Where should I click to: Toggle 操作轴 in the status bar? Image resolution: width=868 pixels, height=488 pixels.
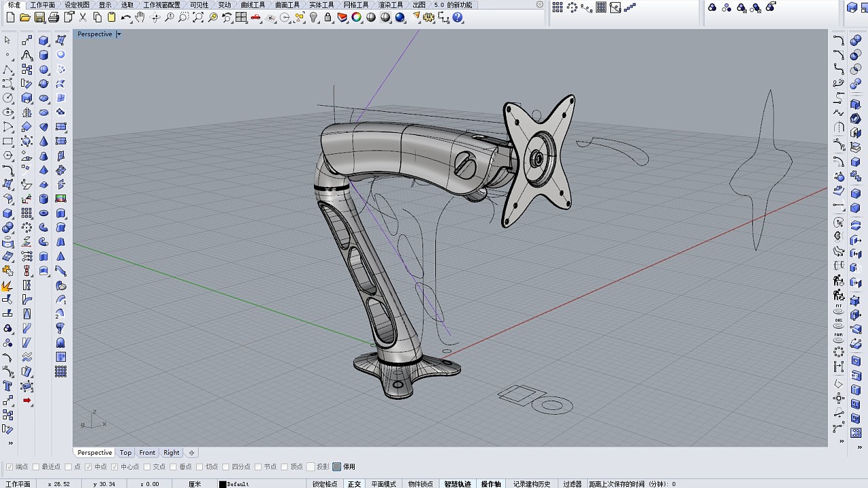point(491,484)
